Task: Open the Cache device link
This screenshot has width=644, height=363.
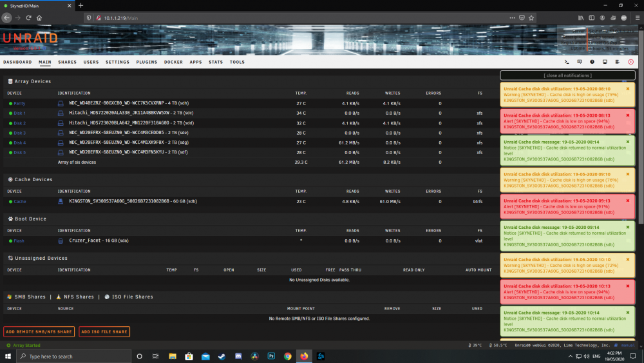Action: [x=20, y=201]
